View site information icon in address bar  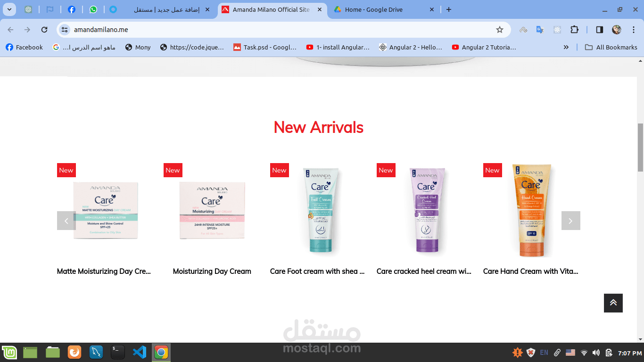pos(65,30)
